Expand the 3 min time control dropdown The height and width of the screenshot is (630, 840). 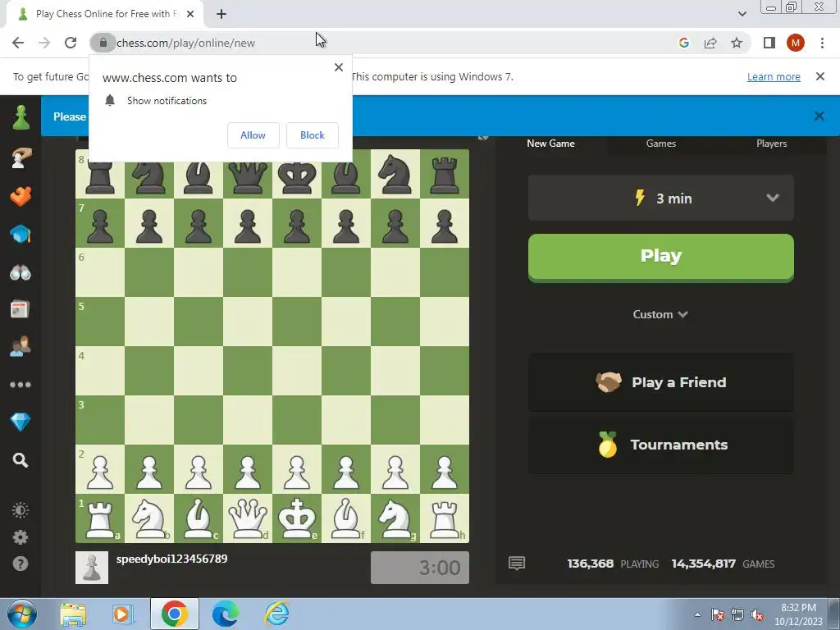pyautogui.click(x=661, y=198)
